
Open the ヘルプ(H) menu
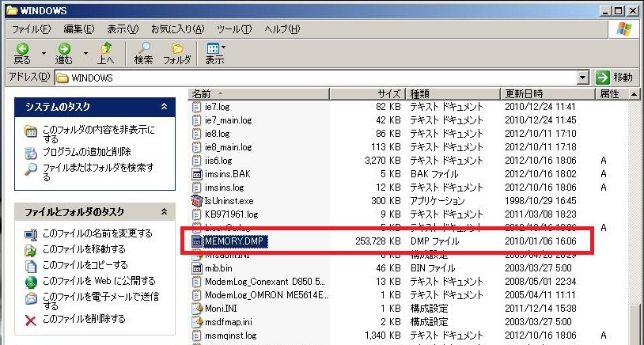click(282, 29)
